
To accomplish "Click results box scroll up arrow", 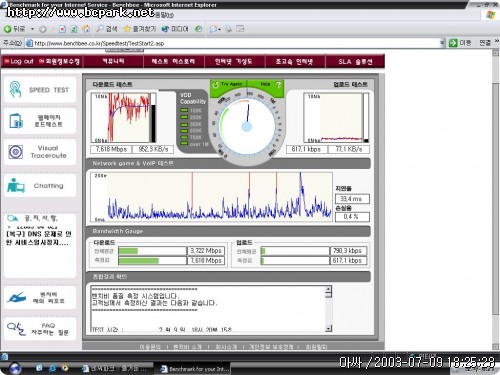I will pos(329,289).
